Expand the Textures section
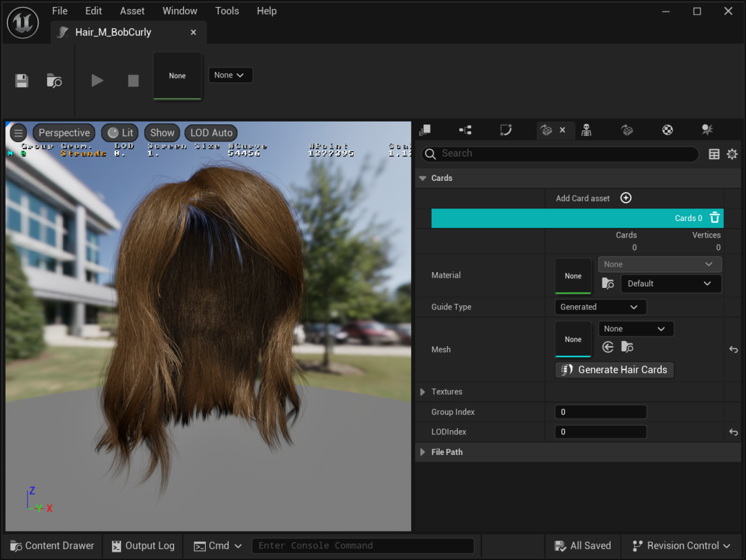Viewport: 746px width, 560px height. (423, 392)
